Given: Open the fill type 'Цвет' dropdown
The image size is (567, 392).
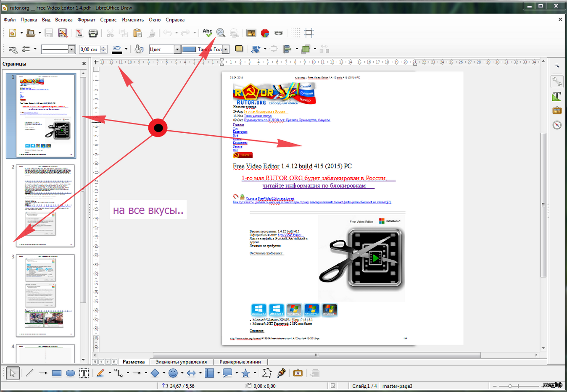Looking at the screenshot, I should pos(177,49).
